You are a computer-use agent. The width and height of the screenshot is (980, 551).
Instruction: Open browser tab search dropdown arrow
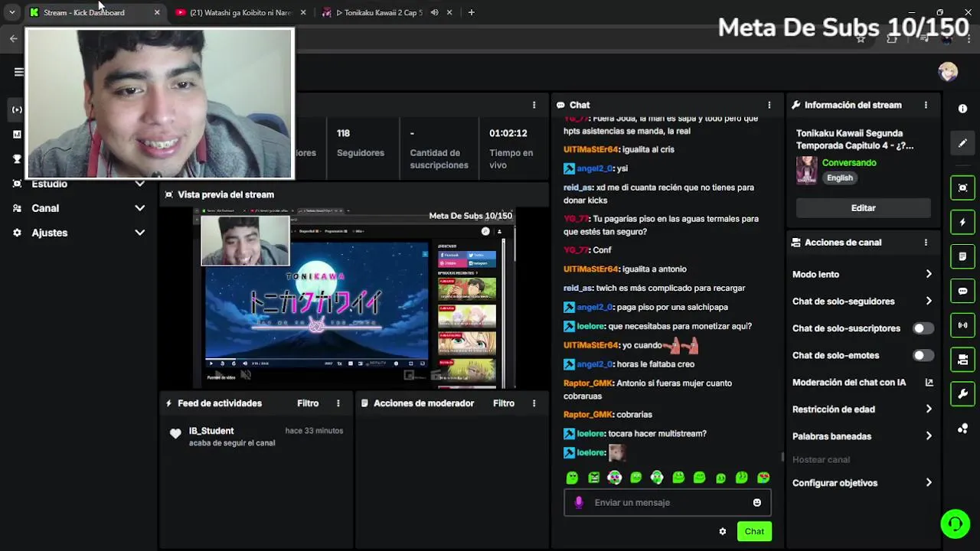(12, 12)
